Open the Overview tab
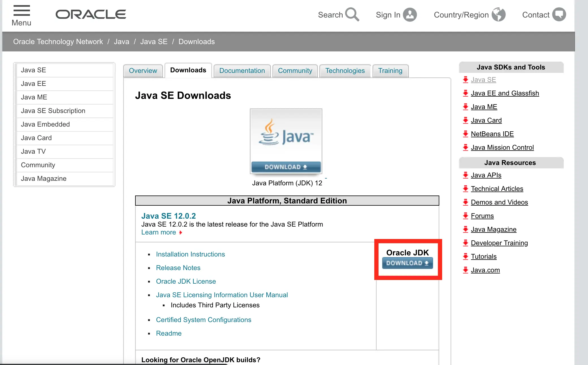The height and width of the screenshot is (365, 588). 143,71
